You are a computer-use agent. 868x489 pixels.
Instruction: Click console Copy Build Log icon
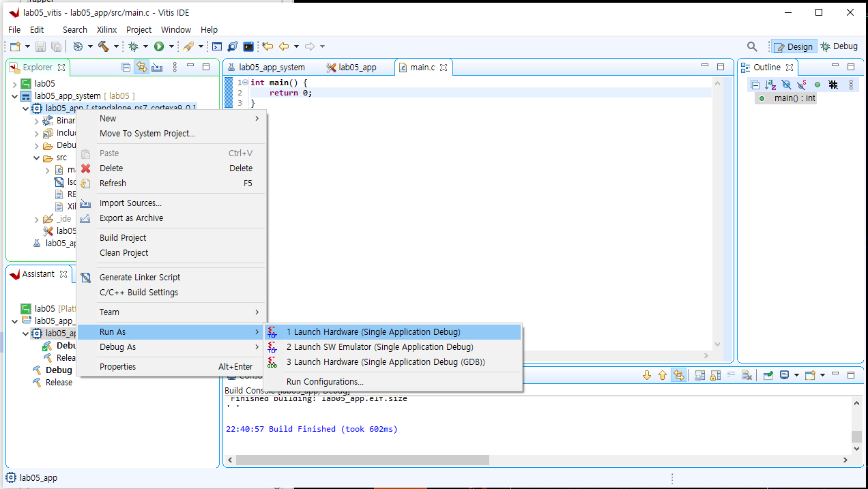pos(699,375)
